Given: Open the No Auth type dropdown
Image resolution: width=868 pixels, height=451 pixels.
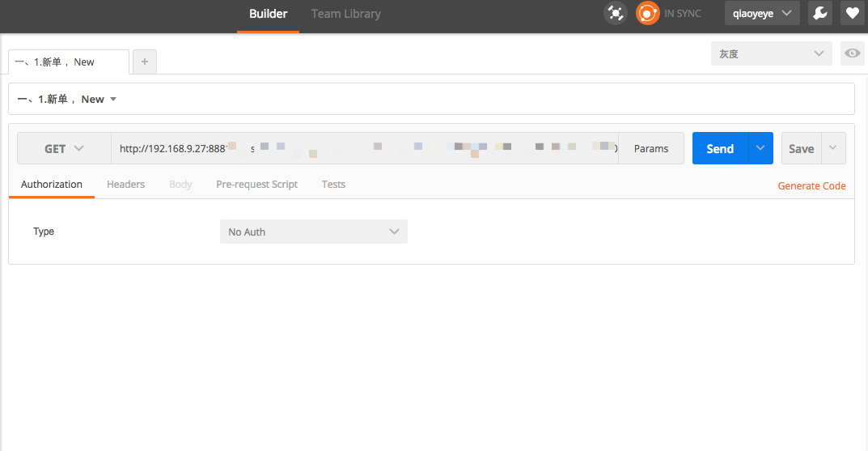Looking at the screenshot, I should click(x=313, y=232).
